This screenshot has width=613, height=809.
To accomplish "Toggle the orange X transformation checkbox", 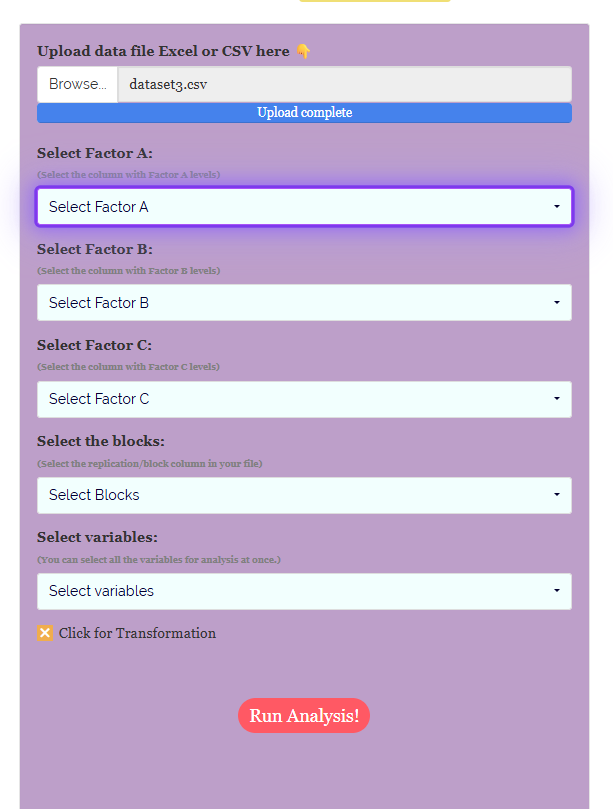I will point(45,633).
